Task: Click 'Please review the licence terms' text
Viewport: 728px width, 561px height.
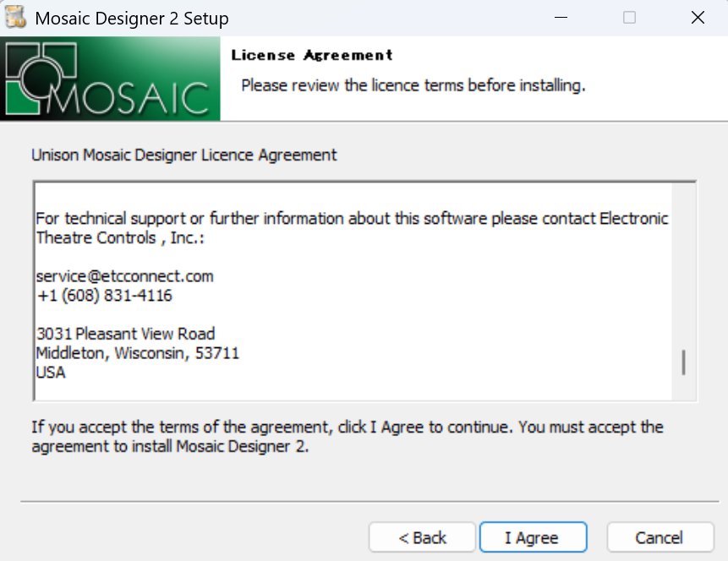Action: pos(413,86)
